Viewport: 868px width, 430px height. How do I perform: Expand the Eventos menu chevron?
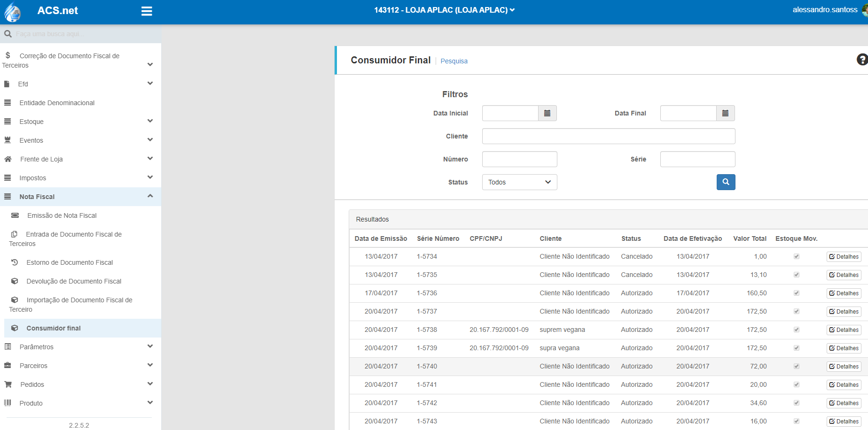coord(150,139)
